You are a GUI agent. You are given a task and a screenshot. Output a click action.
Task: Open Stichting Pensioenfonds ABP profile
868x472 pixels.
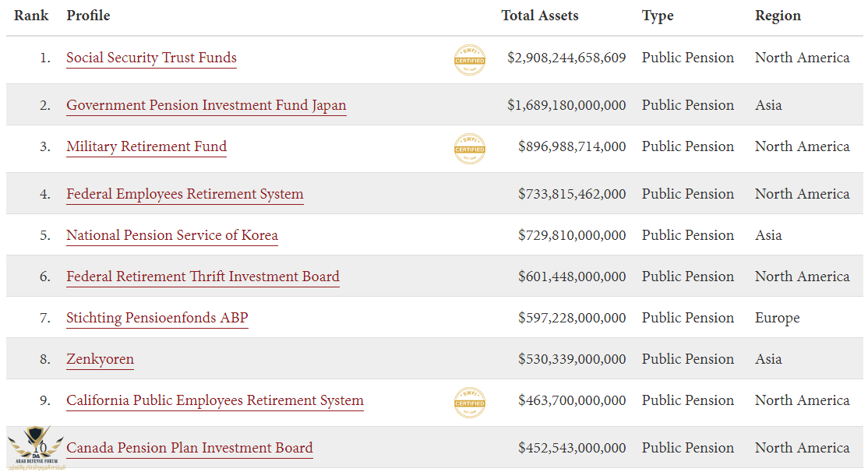157,318
